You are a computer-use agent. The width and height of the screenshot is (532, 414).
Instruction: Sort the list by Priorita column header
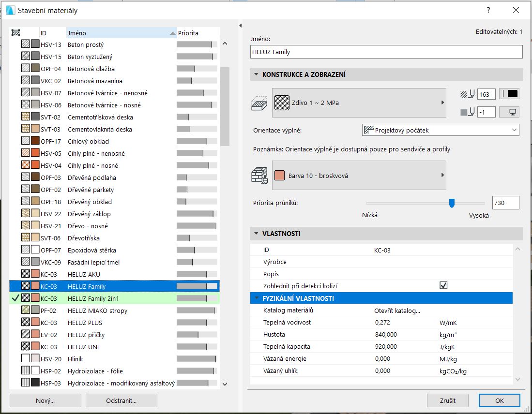tap(198, 33)
